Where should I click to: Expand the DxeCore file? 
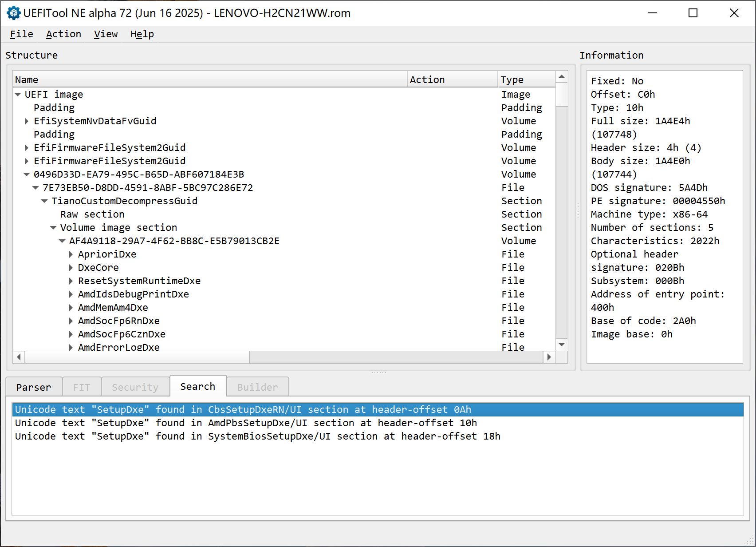point(71,268)
